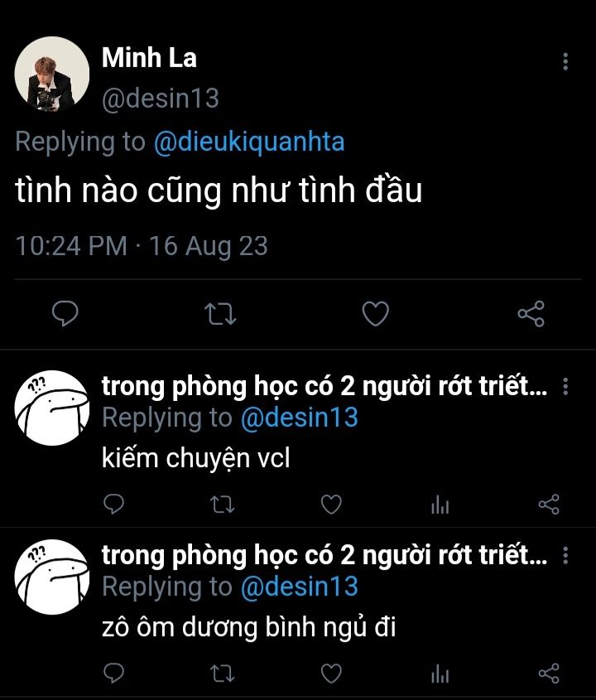The image size is (596, 700).
Task: Click @desin13 link in the first reply
Action: [x=299, y=418]
